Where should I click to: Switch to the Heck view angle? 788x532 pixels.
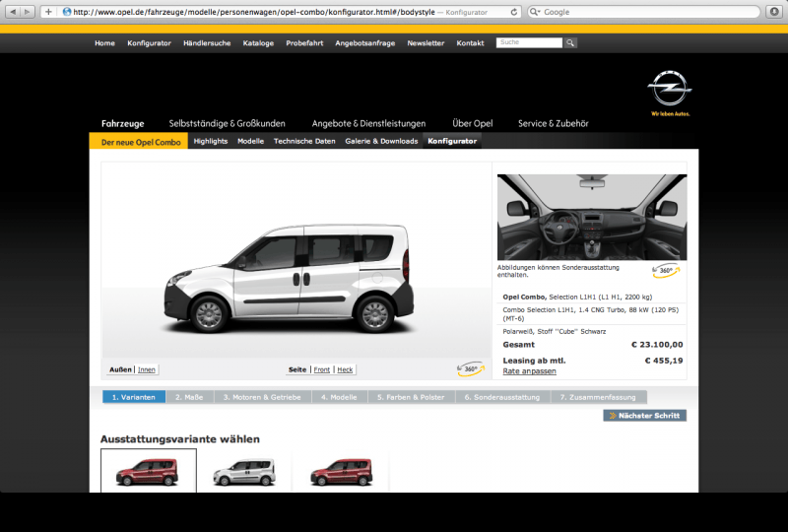(345, 369)
